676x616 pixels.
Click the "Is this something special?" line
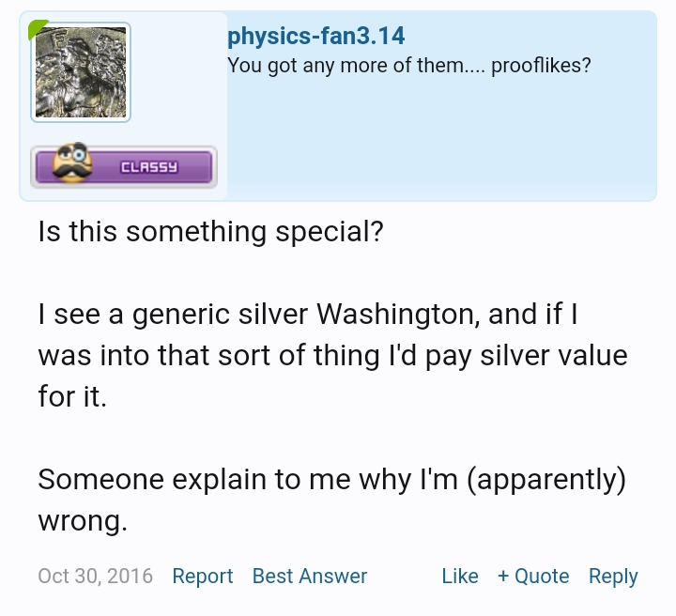tap(210, 231)
